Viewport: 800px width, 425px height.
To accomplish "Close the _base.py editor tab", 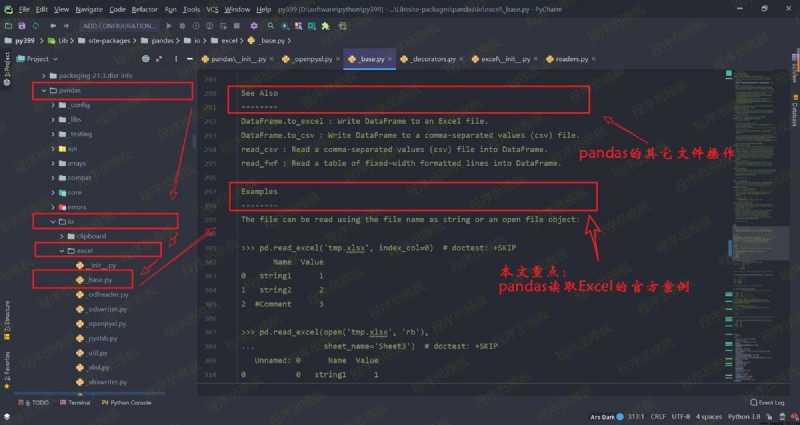I will (x=390, y=59).
